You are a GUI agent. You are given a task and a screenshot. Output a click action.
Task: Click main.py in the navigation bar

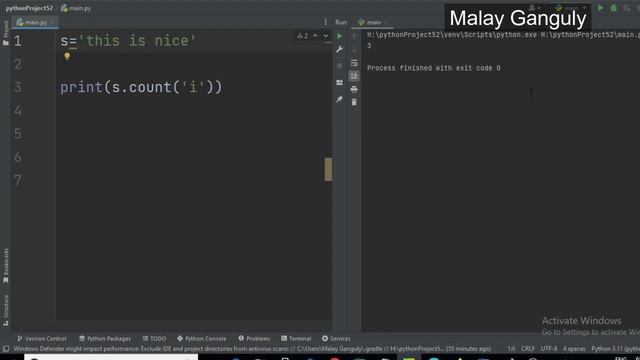[76, 8]
